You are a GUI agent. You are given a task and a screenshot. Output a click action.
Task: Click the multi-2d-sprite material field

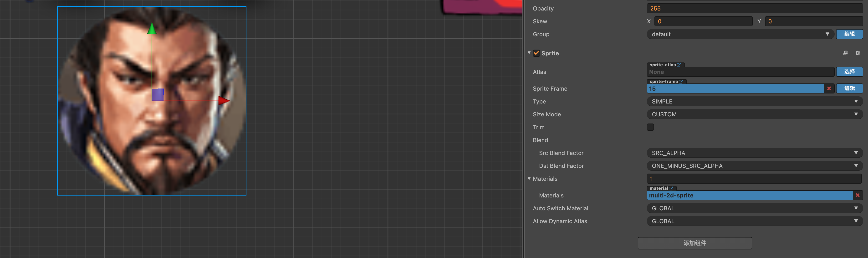pos(750,195)
